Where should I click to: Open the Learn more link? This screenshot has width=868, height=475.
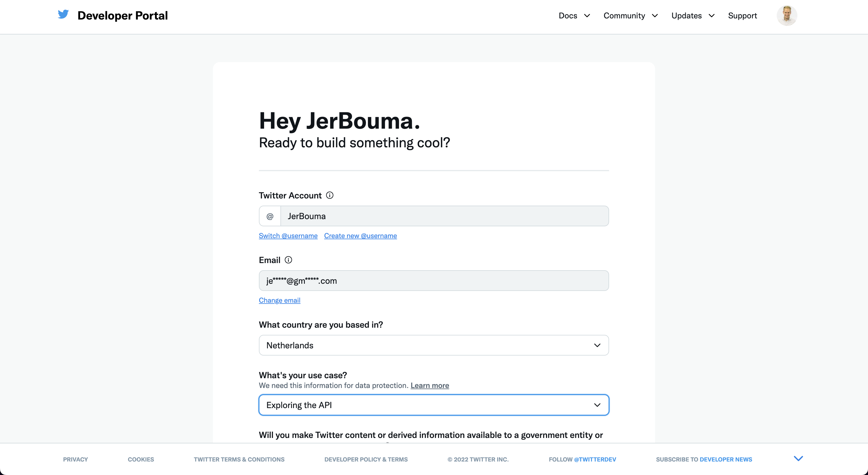tap(430, 385)
